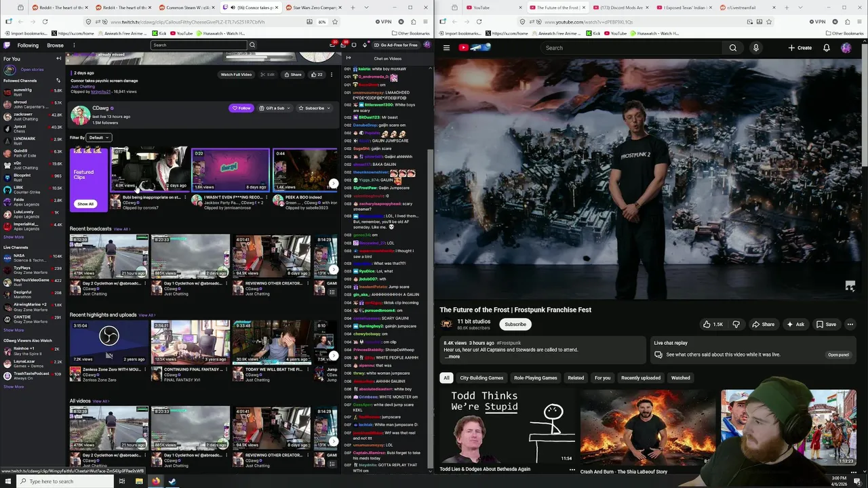Focus the Twitch search field

[199, 45]
